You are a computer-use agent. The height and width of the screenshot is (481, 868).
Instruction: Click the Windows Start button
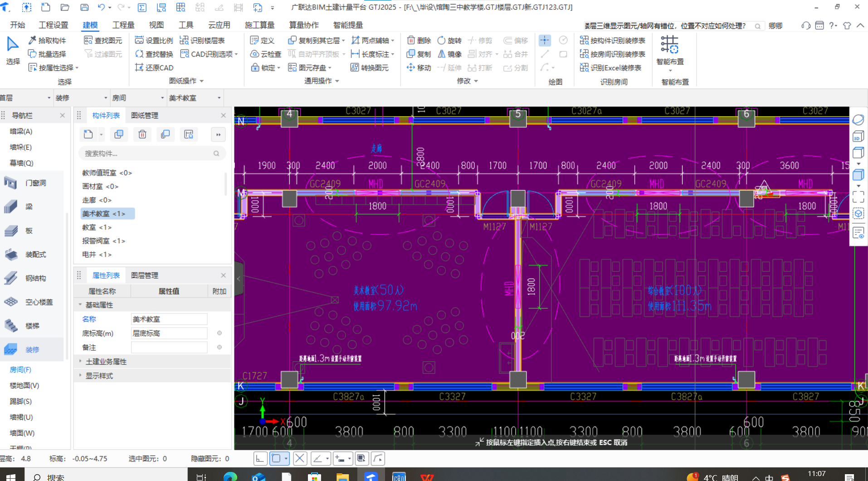(x=11, y=476)
